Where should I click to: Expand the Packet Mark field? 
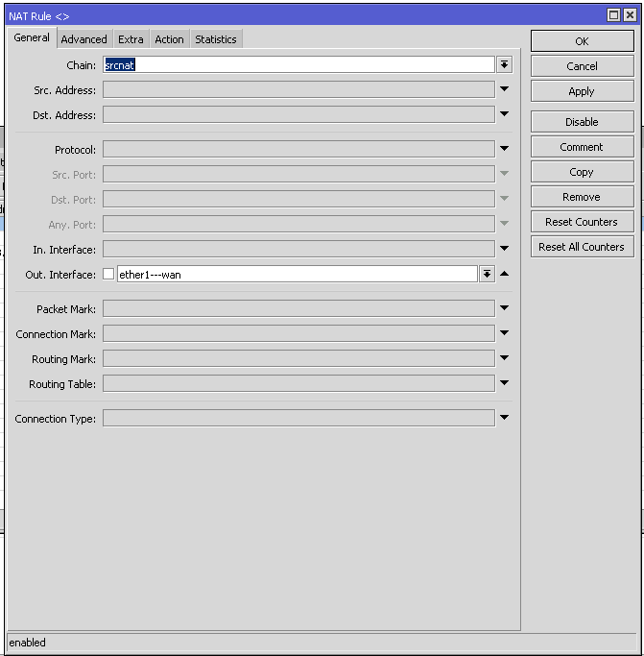click(504, 309)
